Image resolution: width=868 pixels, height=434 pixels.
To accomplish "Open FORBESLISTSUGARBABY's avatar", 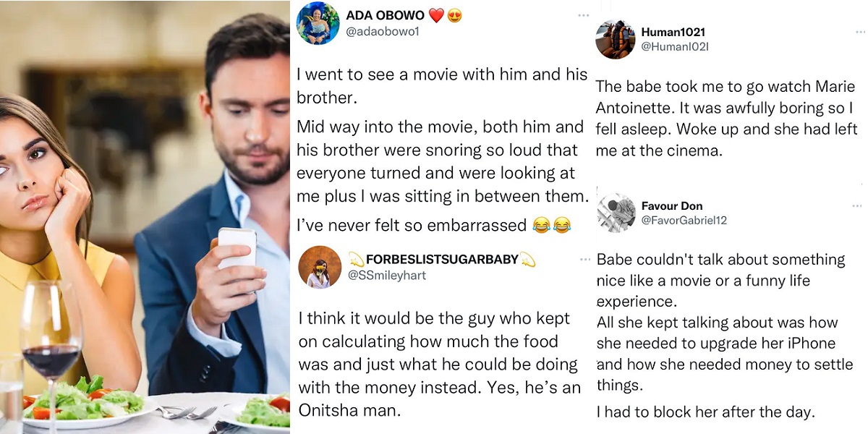I will (319, 267).
